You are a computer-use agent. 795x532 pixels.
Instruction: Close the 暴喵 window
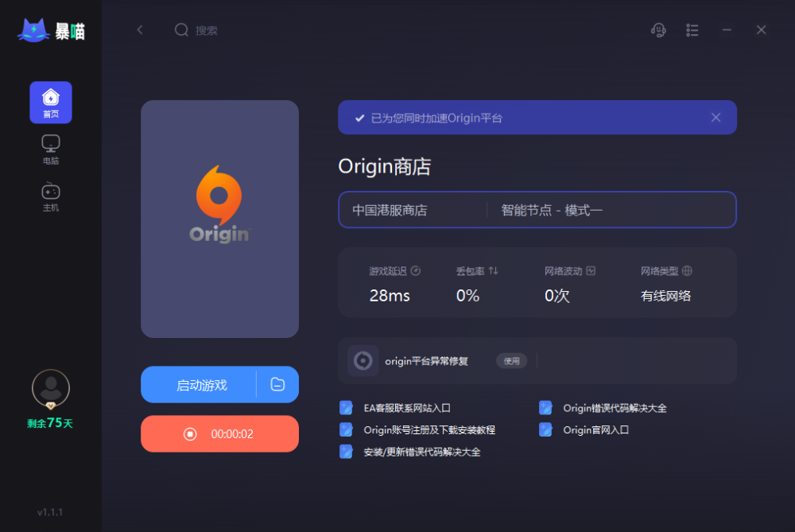761,30
